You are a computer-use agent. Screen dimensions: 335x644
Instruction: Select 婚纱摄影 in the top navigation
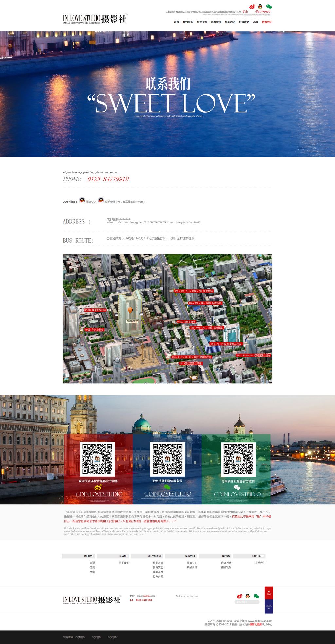point(188,22)
